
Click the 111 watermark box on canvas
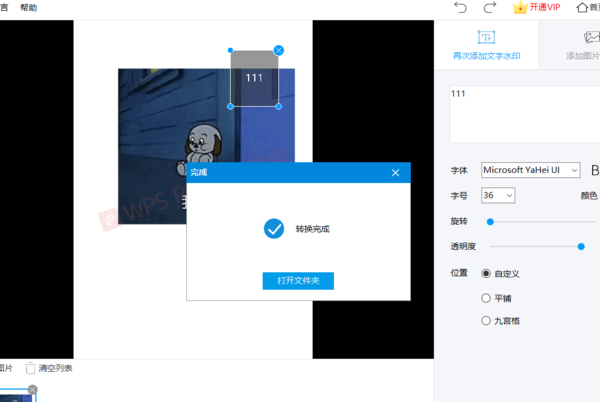coord(254,78)
